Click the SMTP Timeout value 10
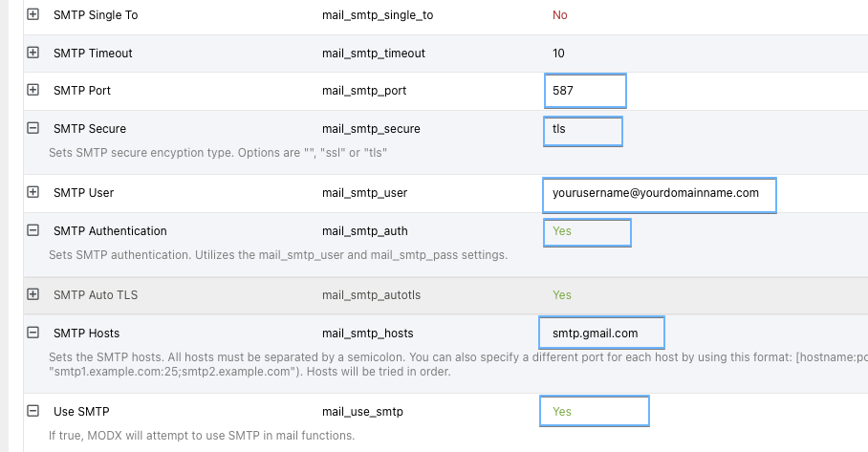The image size is (868, 452). coord(559,54)
